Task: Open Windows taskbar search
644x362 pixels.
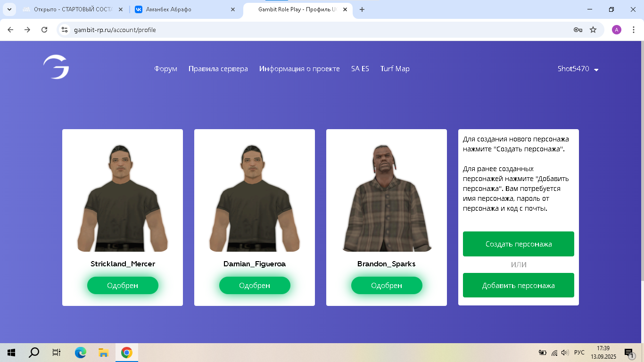Action: click(34, 353)
